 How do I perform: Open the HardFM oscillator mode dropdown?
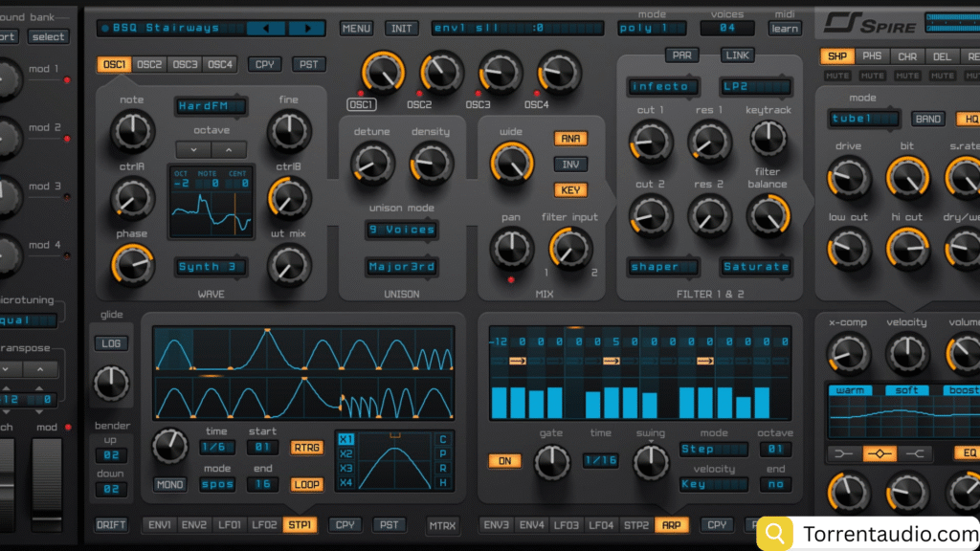coord(211,106)
